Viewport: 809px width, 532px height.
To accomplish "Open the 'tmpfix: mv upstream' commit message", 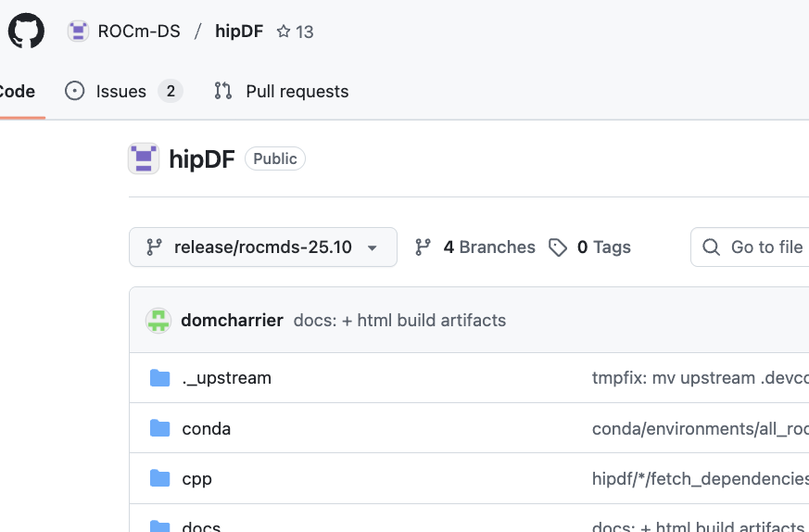I will click(x=701, y=378).
